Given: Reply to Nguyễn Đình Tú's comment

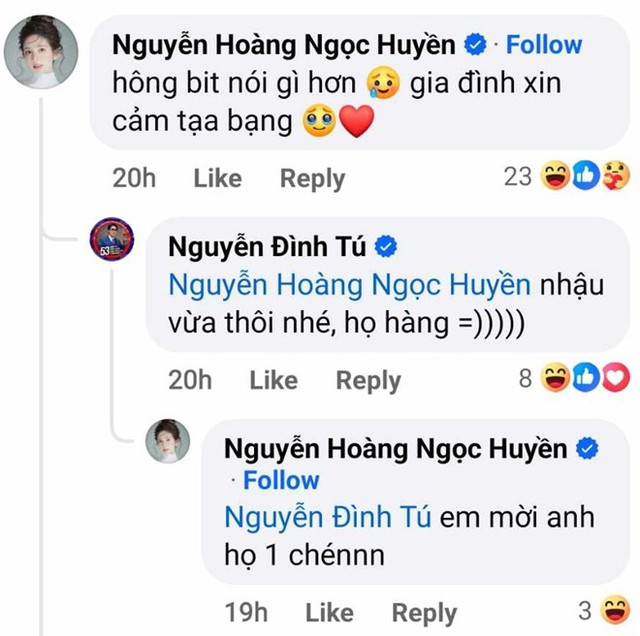Looking at the screenshot, I should [368, 380].
